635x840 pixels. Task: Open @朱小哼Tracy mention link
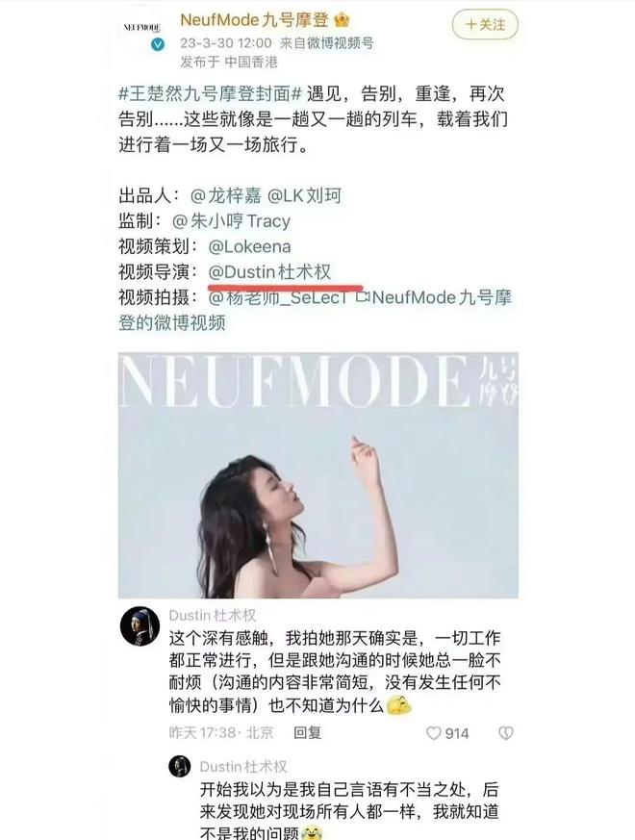click(x=231, y=220)
